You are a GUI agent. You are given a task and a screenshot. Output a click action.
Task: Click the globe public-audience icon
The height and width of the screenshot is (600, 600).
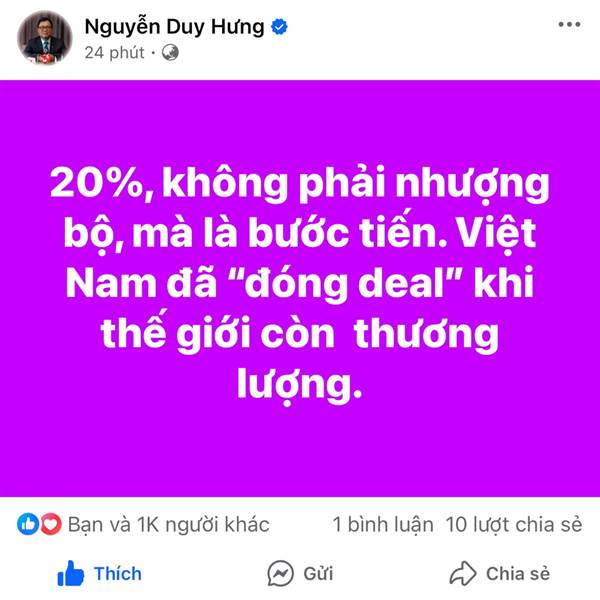170,52
